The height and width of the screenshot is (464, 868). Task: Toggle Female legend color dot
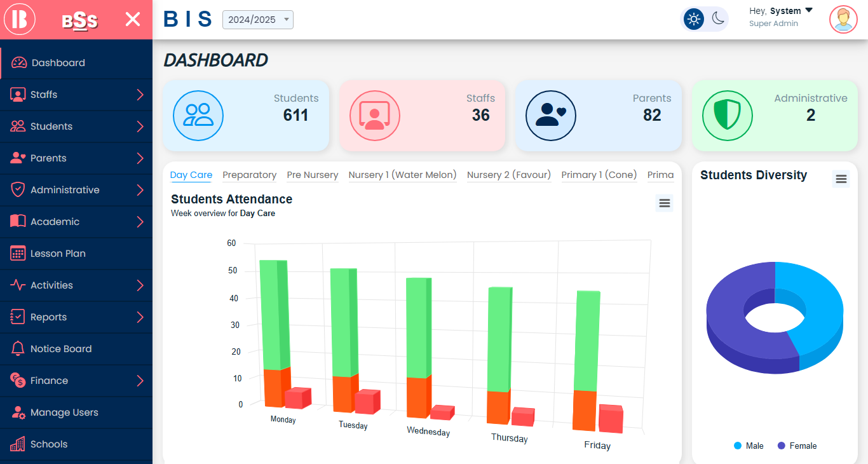click(782, 446)
